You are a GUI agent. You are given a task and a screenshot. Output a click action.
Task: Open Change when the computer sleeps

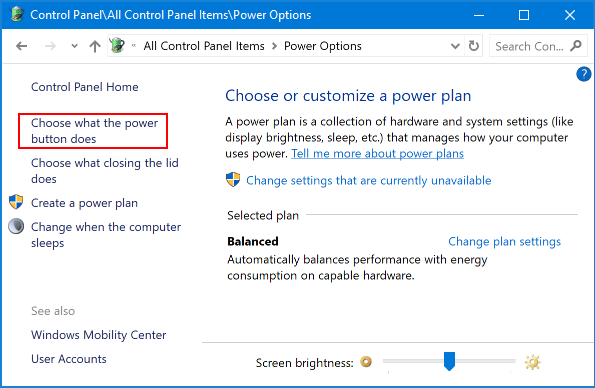[x=106, y=235]
